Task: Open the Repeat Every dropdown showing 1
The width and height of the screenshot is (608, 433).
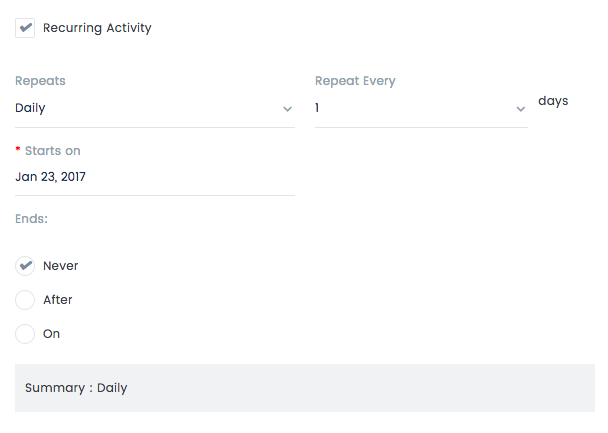Action: point(421,108)
